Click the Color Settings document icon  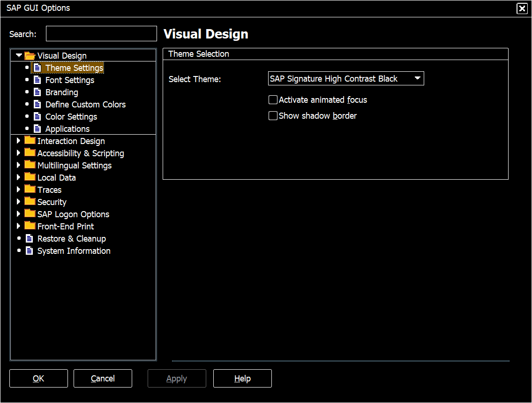[37, 116]
